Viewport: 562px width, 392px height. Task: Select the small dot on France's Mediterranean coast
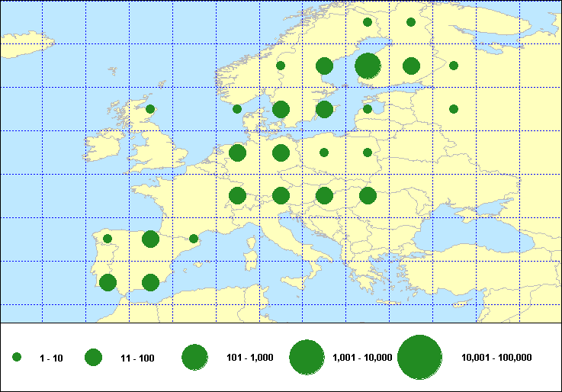click(194, 239)
